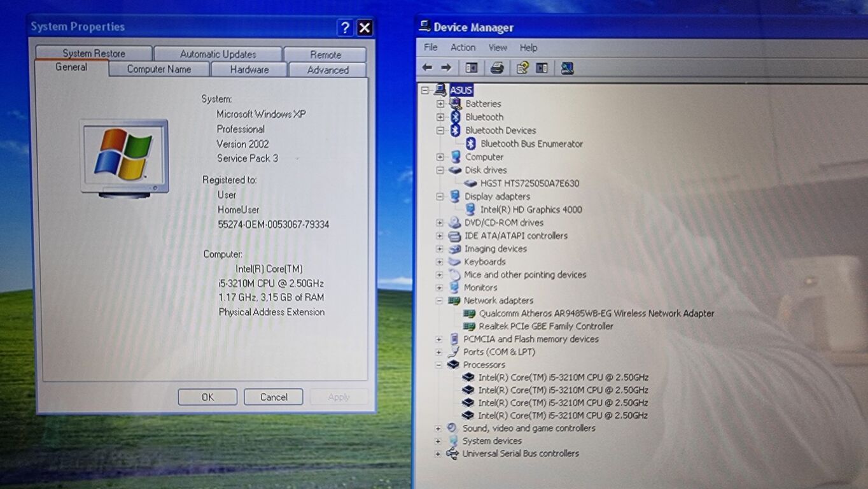Click the HGST hard disk drive icon
Screen dimensions: 868x489
(471, 183)
